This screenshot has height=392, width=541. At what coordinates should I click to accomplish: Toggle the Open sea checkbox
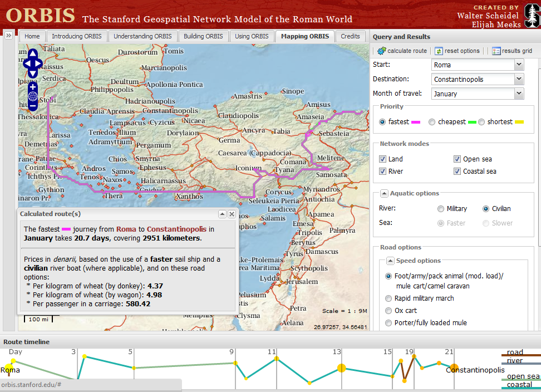pyautogui.click(x=457, y=159)
